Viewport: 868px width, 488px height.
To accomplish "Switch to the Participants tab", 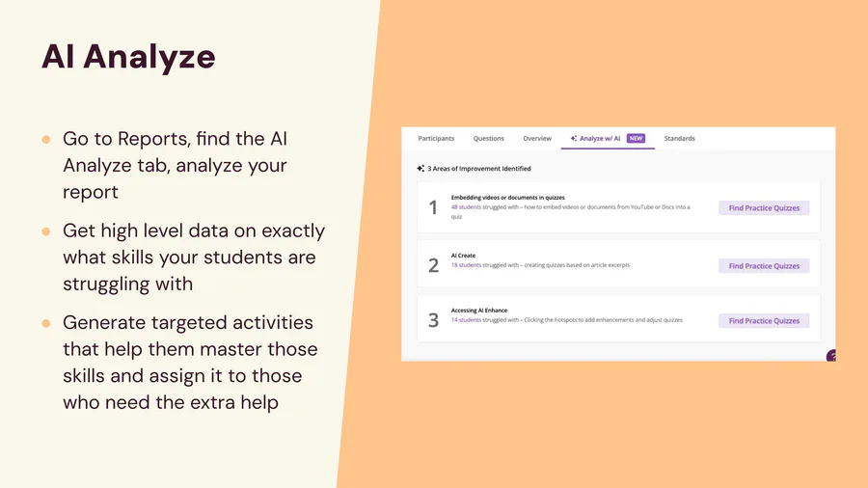I will (x=436, y=139).
